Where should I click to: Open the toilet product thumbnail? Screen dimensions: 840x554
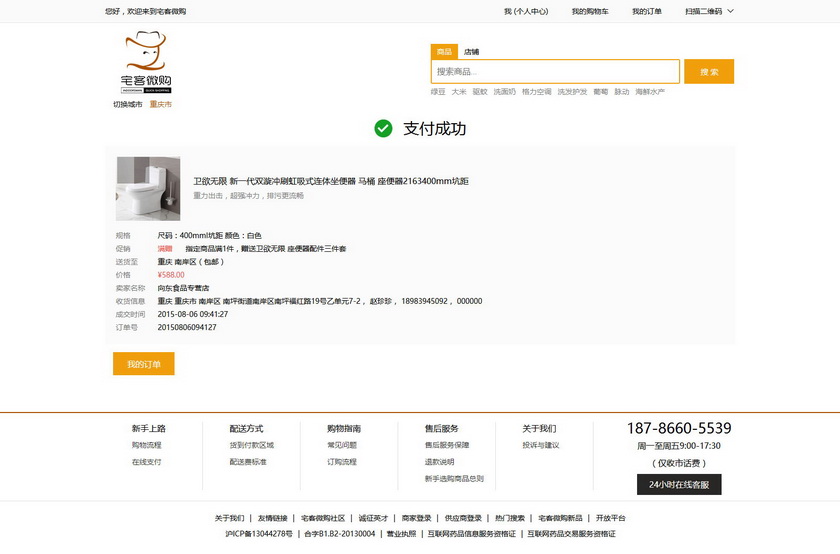point(148,189)
